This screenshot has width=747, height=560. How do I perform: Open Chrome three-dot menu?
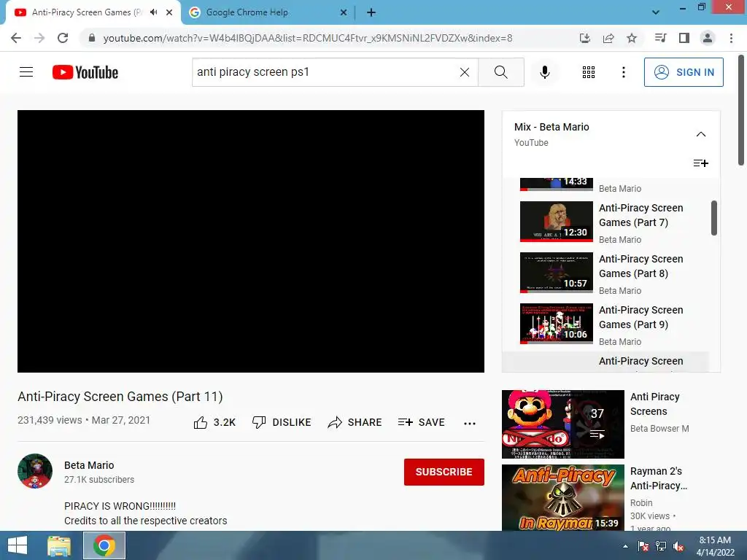tap(731, 38)
